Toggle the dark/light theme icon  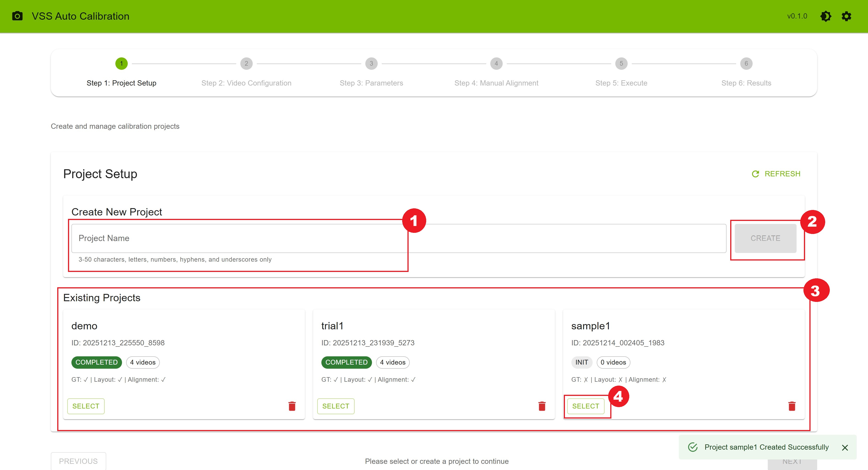[x=826, y=16]
